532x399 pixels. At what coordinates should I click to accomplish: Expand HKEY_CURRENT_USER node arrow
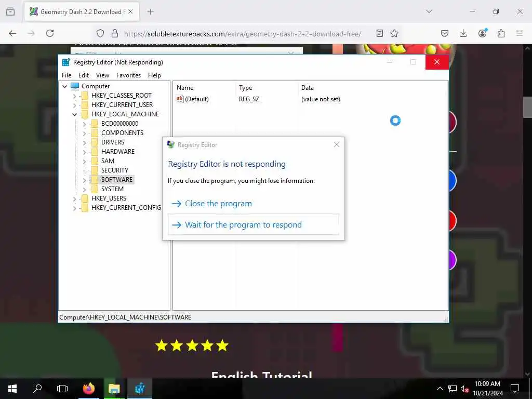click(75, 105)
